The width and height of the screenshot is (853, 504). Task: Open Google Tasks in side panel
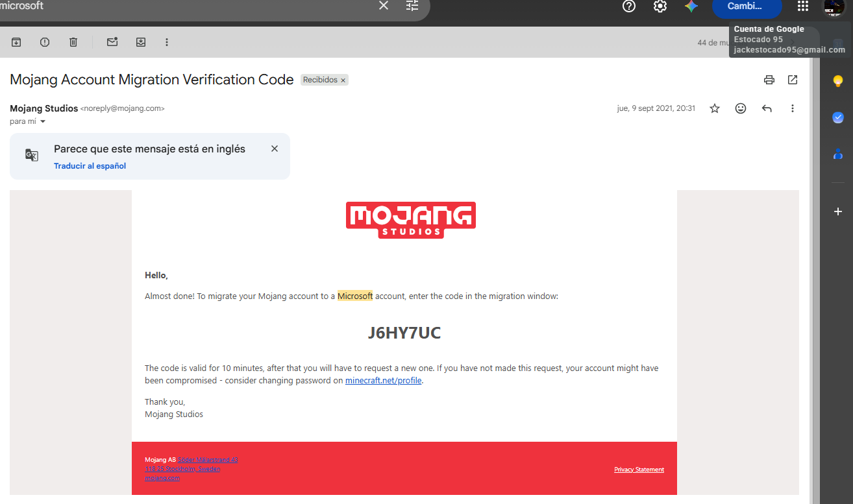click(x=838, y=117)
